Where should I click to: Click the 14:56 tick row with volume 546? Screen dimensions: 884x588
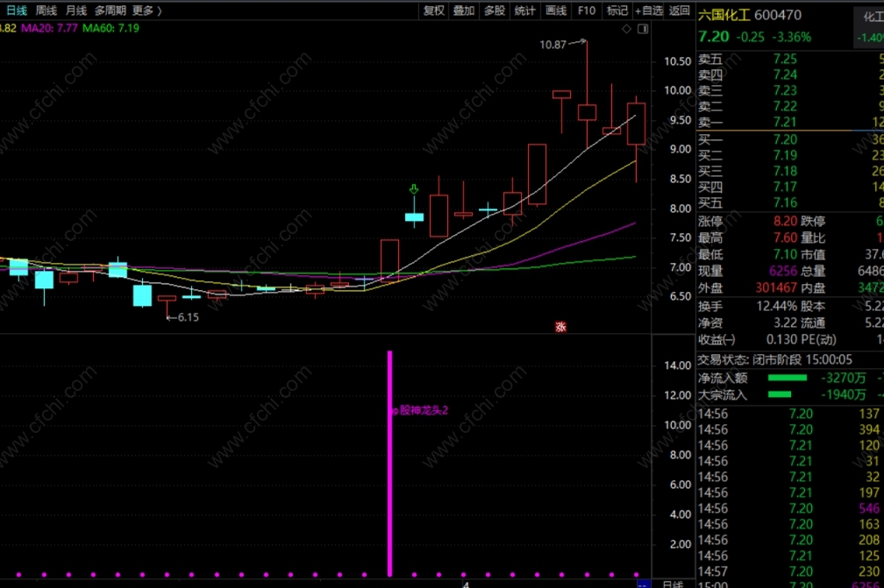(790, 508)
